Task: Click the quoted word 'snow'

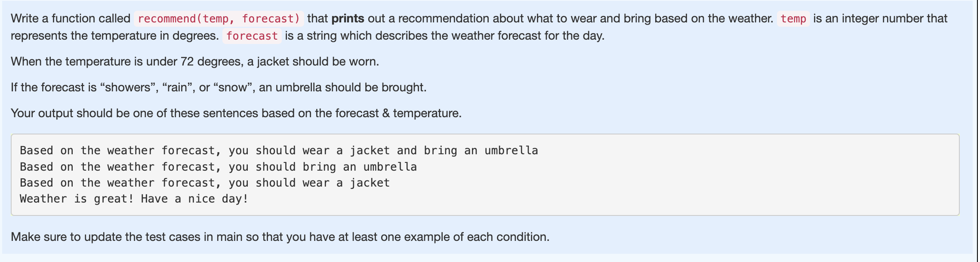Action: (x=233, y=87)
